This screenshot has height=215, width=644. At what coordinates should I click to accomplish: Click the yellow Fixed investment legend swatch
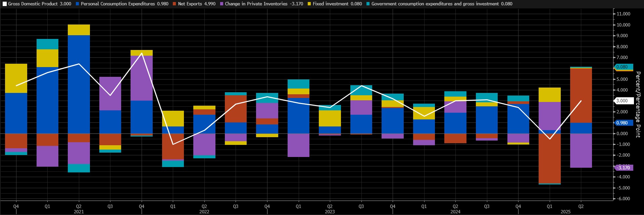[x=309, y=4]
